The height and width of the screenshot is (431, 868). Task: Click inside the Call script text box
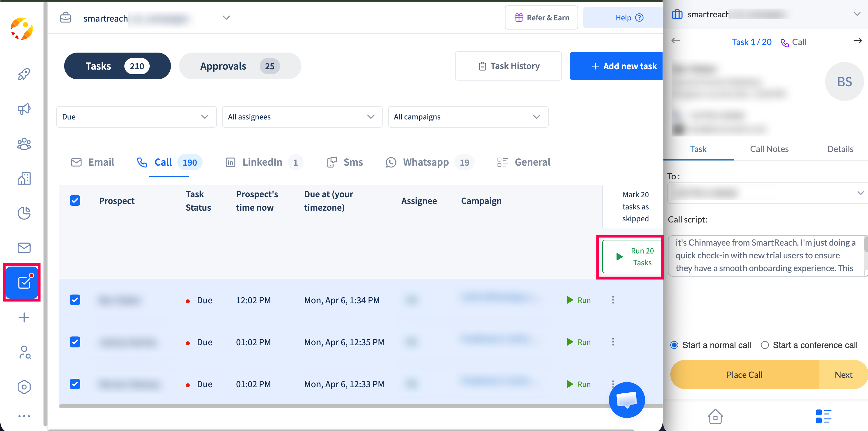click(765, 255)
